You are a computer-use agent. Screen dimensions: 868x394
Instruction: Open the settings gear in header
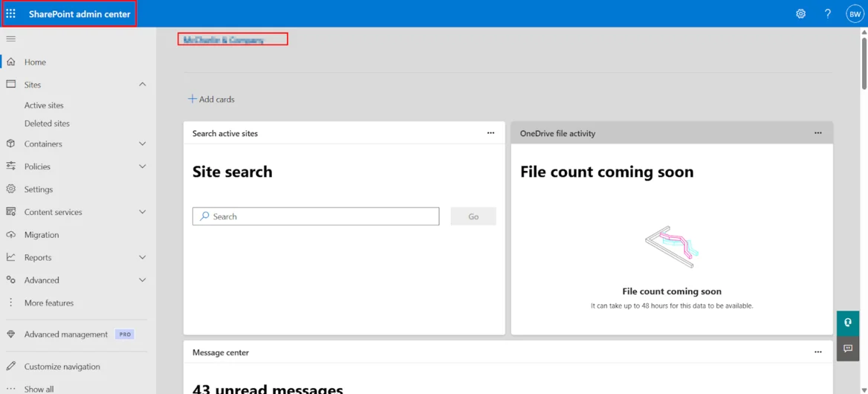point(800,14)
